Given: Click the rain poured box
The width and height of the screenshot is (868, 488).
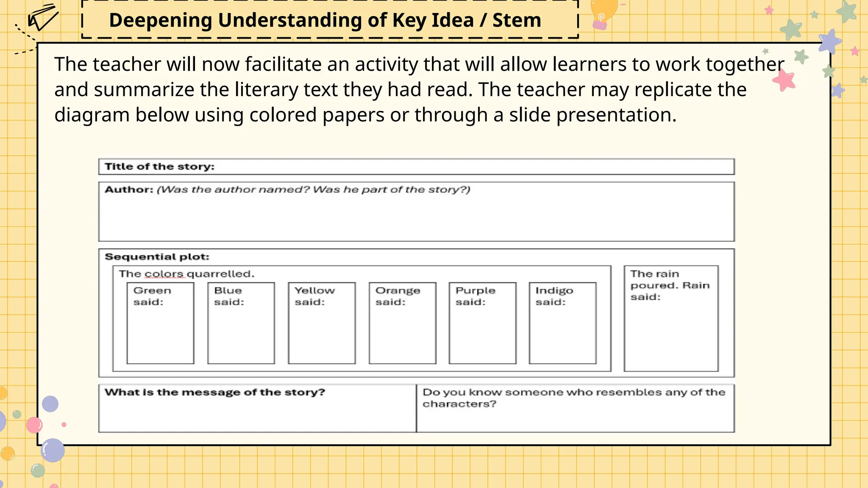Looking at the screenshot, I should (671, 319).
